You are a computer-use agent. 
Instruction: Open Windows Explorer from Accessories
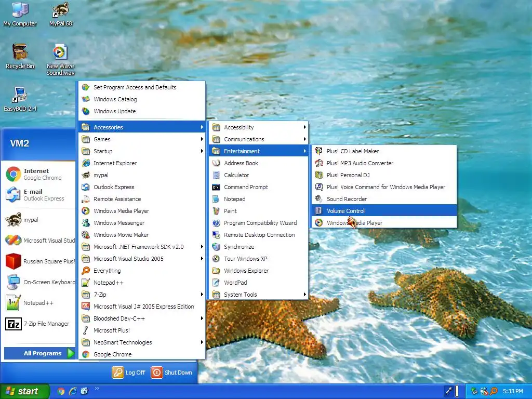pos(259,270)
